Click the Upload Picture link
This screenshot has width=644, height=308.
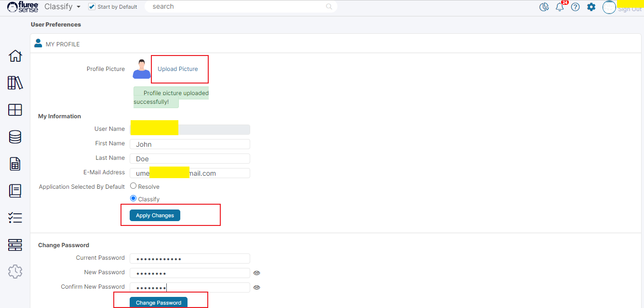click(x=178, y=69)
